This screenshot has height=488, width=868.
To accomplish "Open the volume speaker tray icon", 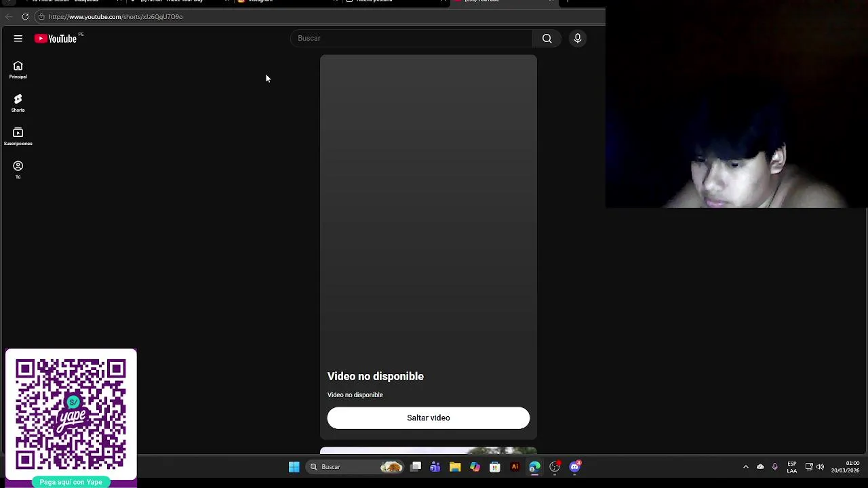I will pos(820,467).
